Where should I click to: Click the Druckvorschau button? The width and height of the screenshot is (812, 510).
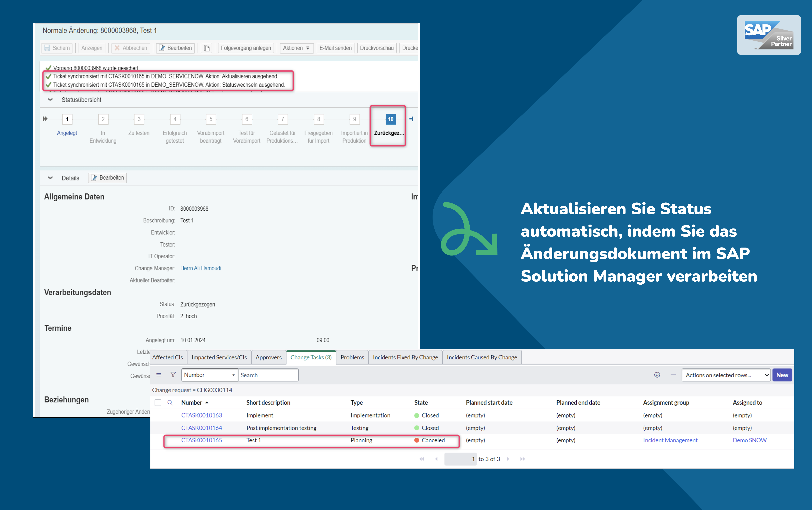tap(377, 48)
